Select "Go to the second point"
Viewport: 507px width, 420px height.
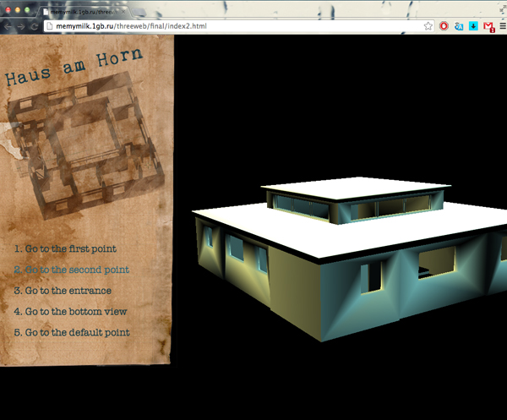tap(73, 270)
